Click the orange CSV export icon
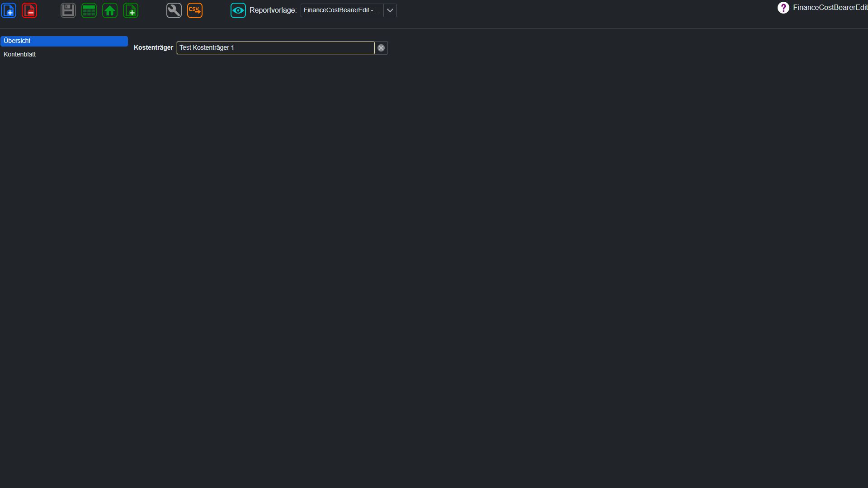Image resolution: width=868 pixels, height=488 pixels. click(195, 10)
